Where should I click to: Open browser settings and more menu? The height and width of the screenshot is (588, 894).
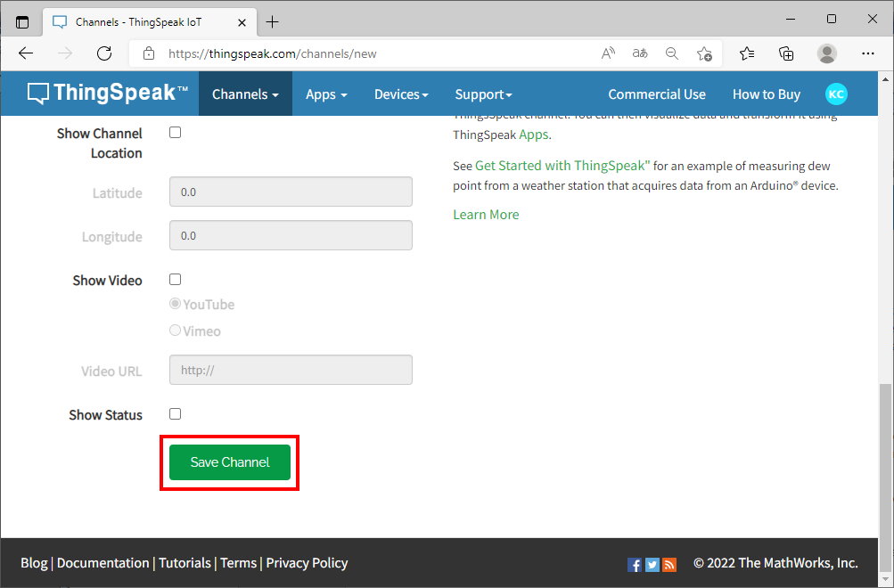point(868,53)
